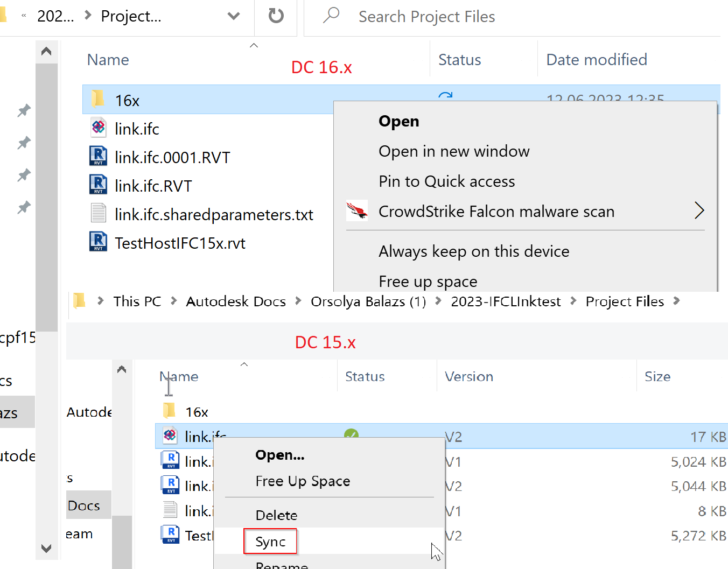Click the green sync status checkmark on link.ifc
This screenshot has height=569, width=728.
[x=352, y=435]
